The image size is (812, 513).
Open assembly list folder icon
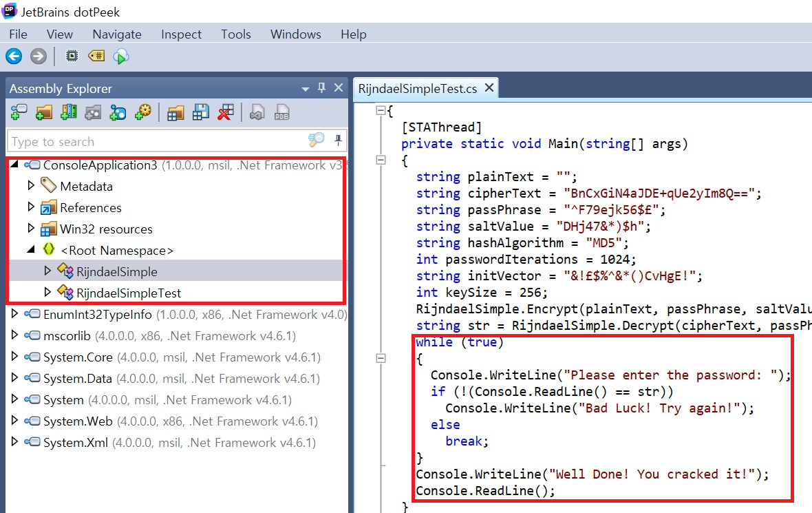point(175,112)
